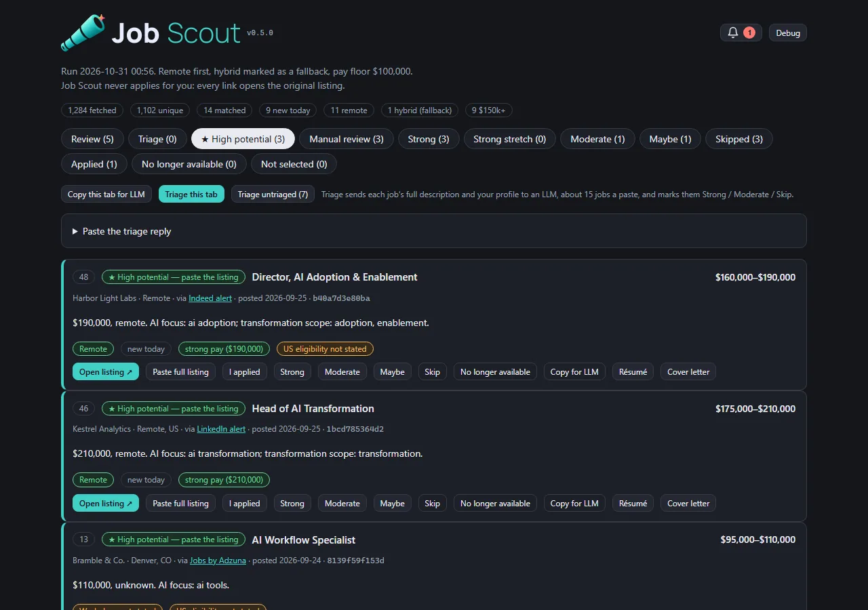The height and width of the screenshot is (610, 868).
Task: Mark Director, AI Adoption job as Strong
Action: click(x=292, y=372)
